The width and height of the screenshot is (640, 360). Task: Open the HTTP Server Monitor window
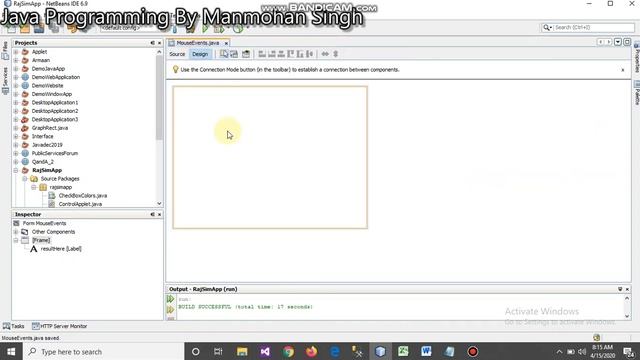click(60, 326)
